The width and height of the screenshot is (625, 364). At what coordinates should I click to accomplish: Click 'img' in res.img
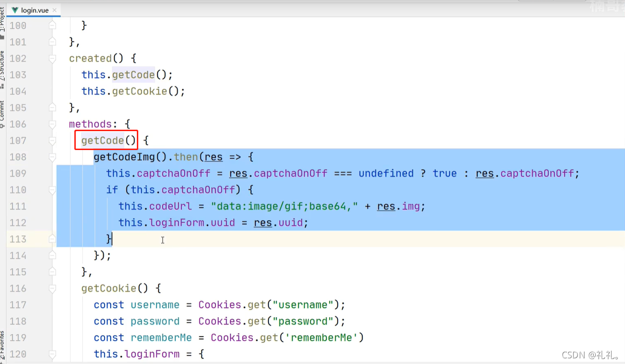pyautogui.click(x=411, y=206)
